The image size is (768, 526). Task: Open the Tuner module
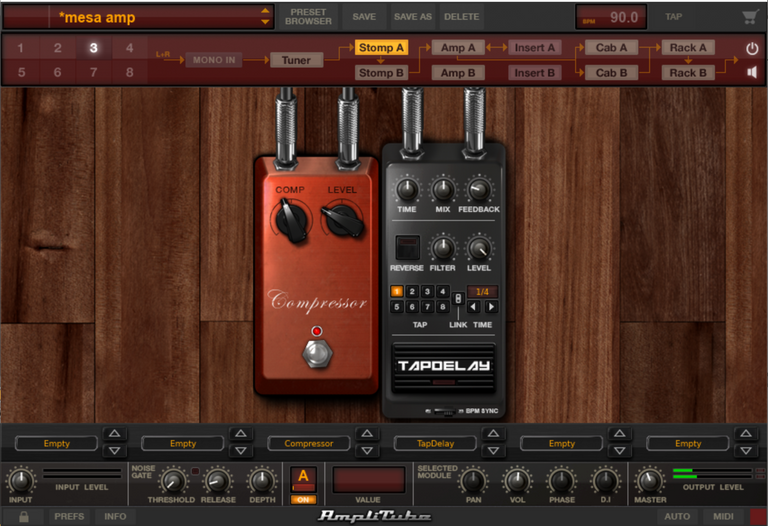(296, 60)
